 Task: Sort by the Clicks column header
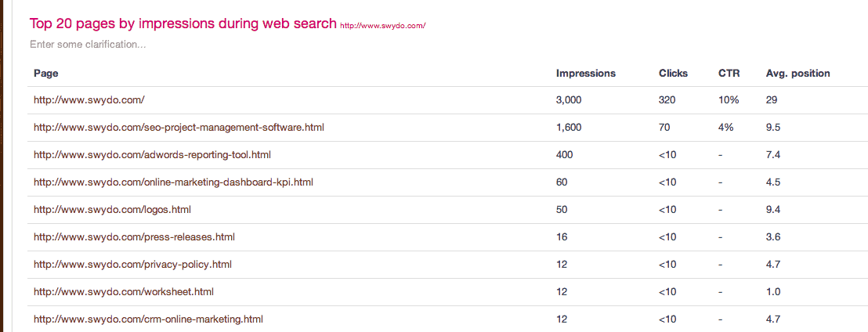(x=673, y=73)
